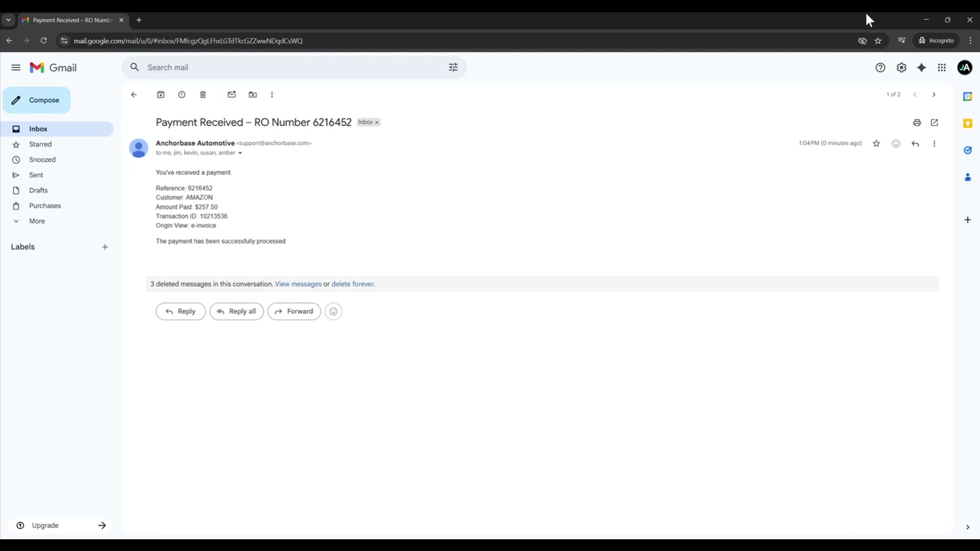Image resolution: width=980 pixels, height=551 pixels.
Task: Open Google Calendar side panel
Action: click(x=968, y=96)
